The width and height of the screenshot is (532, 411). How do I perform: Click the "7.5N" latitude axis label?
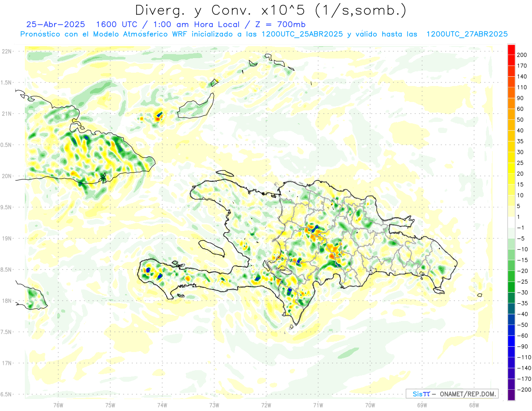coord(7,332)
